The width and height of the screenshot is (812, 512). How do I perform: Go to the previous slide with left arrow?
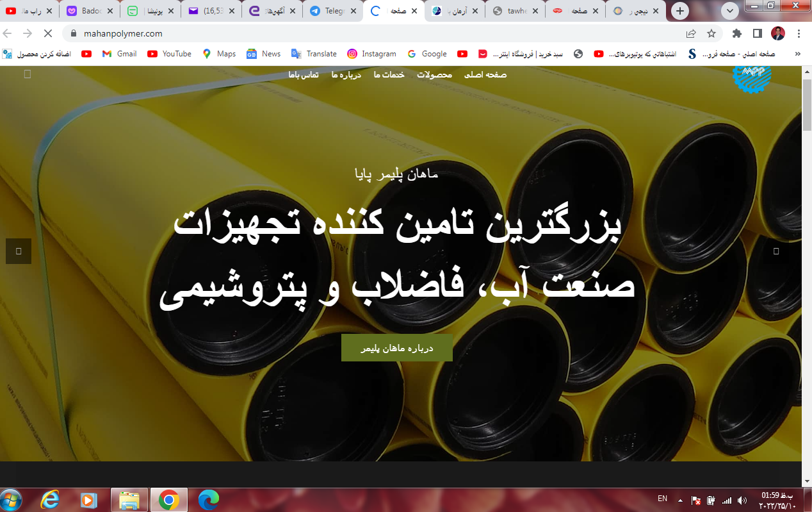pos(19,251)
